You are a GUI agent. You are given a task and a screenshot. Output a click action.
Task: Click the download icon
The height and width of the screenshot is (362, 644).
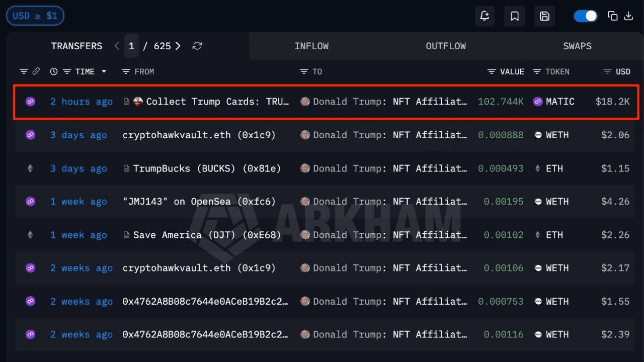[x=628, y=16]
